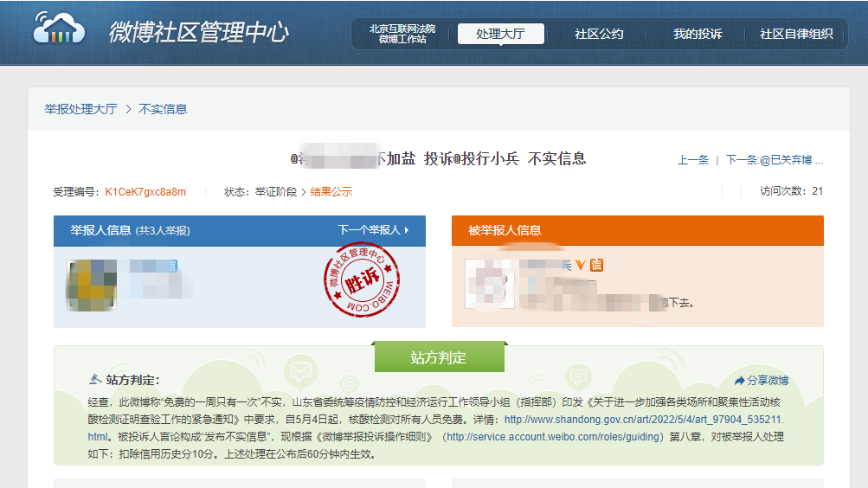Share ruling via 分享微博
This screenshot has width=868, height=488.
point(762,380)
